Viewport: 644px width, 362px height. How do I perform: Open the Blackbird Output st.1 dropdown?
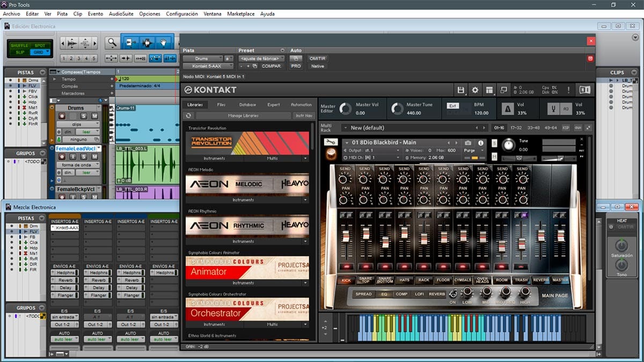click(374, 151)
